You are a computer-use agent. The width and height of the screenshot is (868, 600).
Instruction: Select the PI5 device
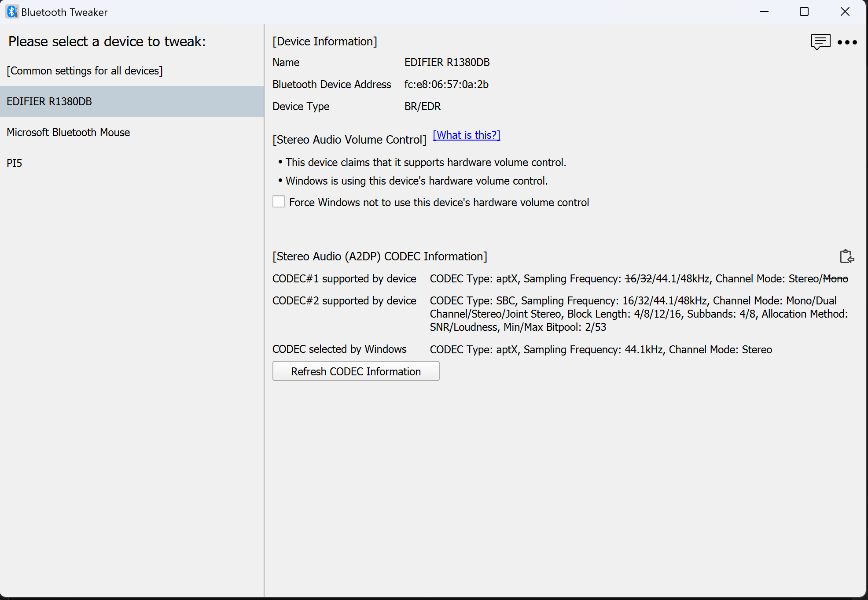tap(15, 163)
